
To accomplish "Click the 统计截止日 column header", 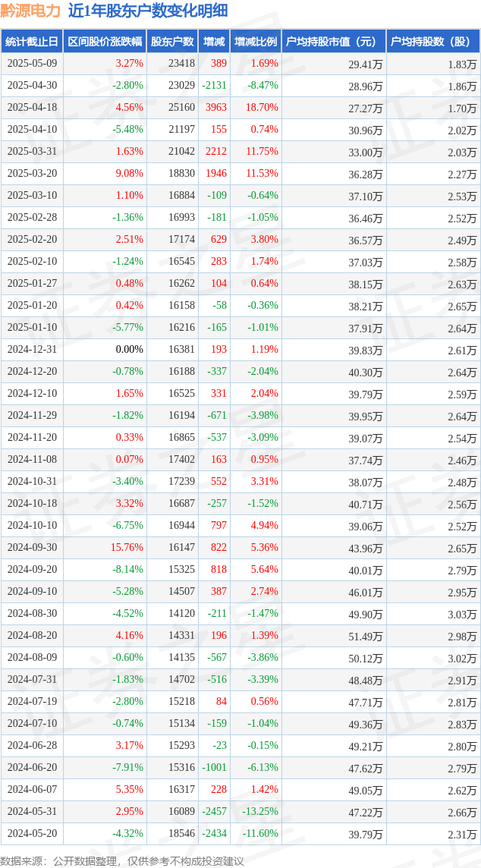I will pyautogui.click(x=32, y=42).
